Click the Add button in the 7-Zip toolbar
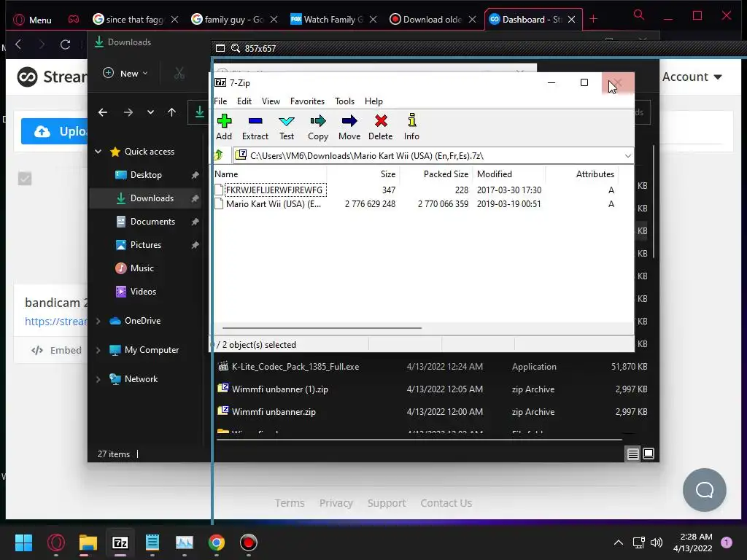Screen dimensions: 747x560 tap(224, 127)
